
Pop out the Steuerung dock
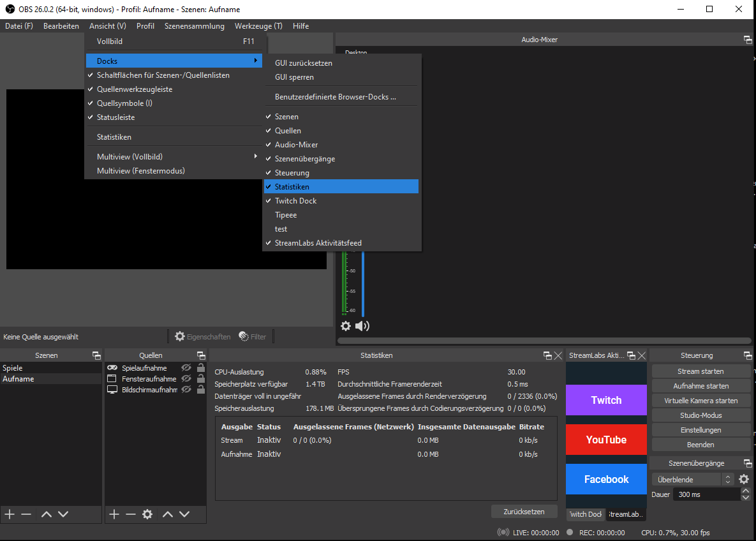tap(748, 355)
